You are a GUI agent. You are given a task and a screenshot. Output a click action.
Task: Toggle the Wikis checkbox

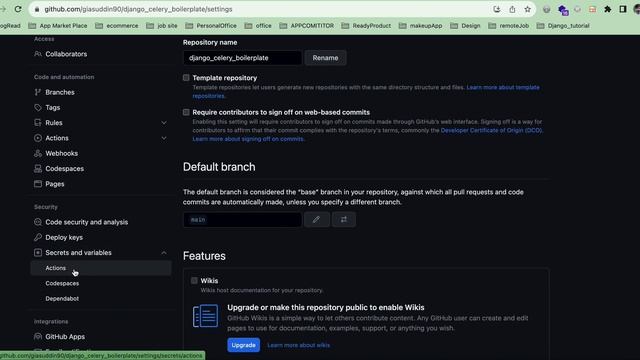tap(194, 280)
